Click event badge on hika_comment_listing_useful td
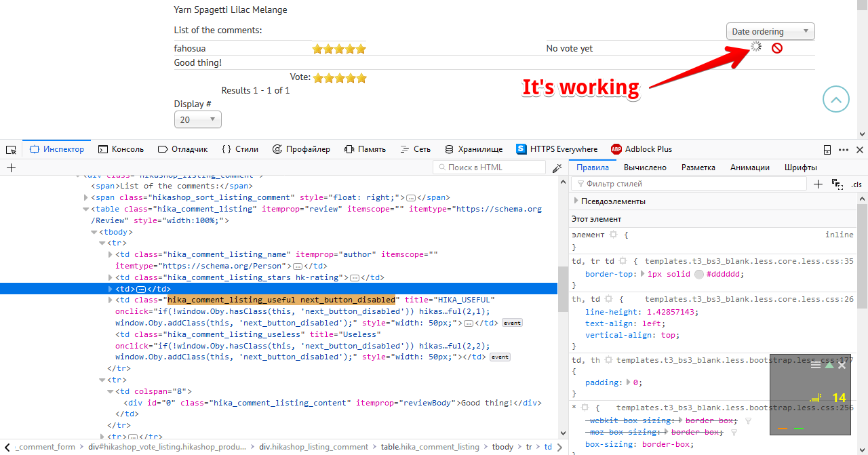Viewport: 868px width, 455px height. pyautogui.click(x=512, y=323)
